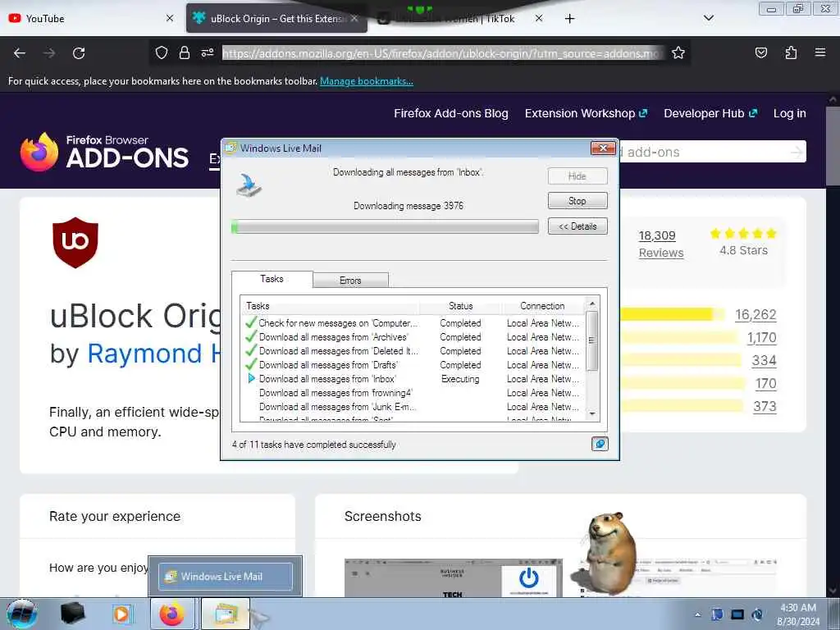The width and height of the screenshot is (840, 630).
Task: Click the Connection column header
Action: (542, 306)
